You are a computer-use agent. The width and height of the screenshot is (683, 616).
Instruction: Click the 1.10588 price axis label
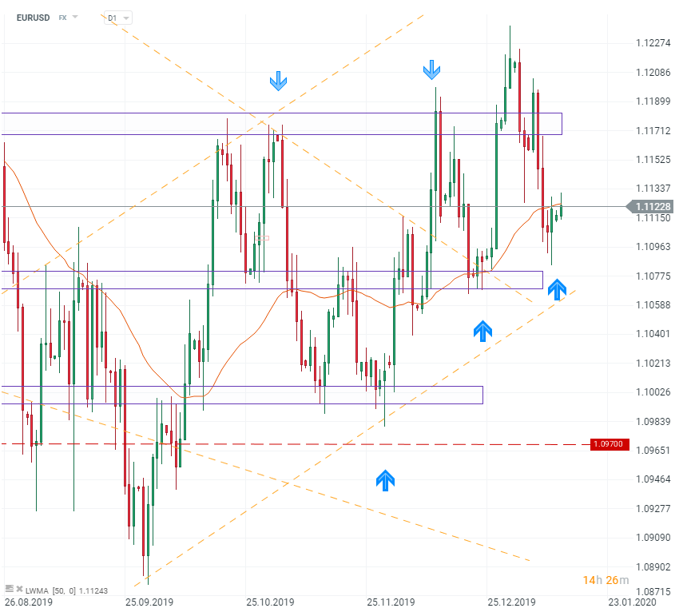(653, 305)
